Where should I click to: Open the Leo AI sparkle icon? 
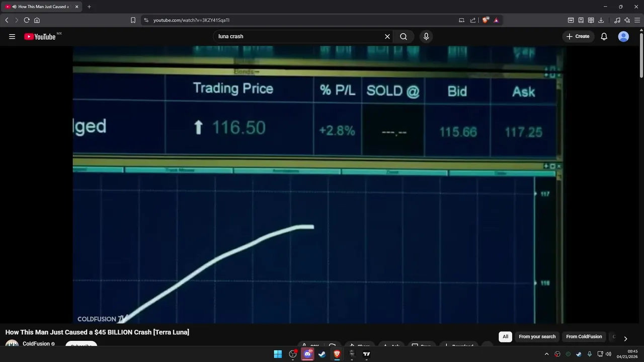click(x=627, y=20)
